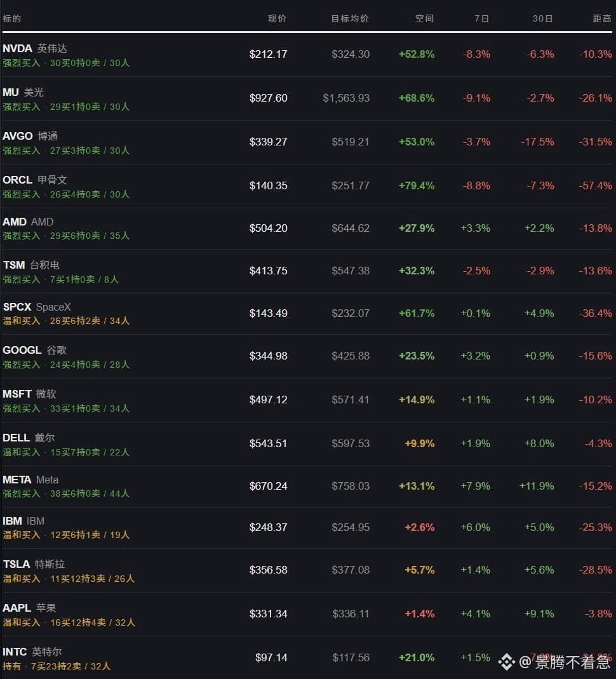Open the META ticker row
The width and height of the screenshot is (616, 679).
[x=308, y=487]
